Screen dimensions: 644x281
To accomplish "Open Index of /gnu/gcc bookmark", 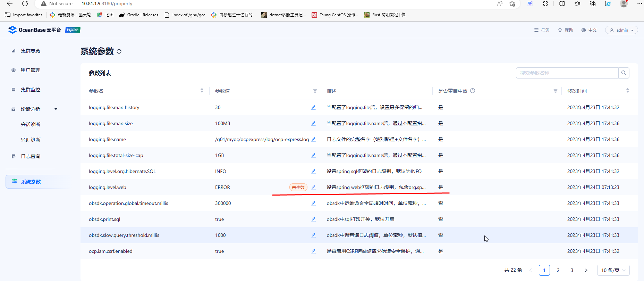I will [185, 15].
